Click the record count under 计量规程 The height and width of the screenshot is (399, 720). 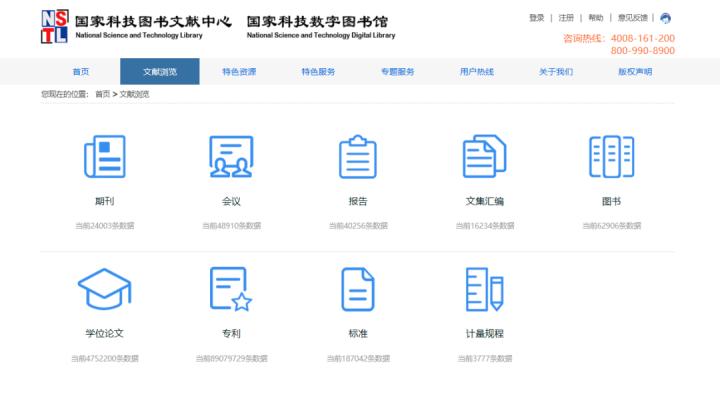click(x=485, y=358)
